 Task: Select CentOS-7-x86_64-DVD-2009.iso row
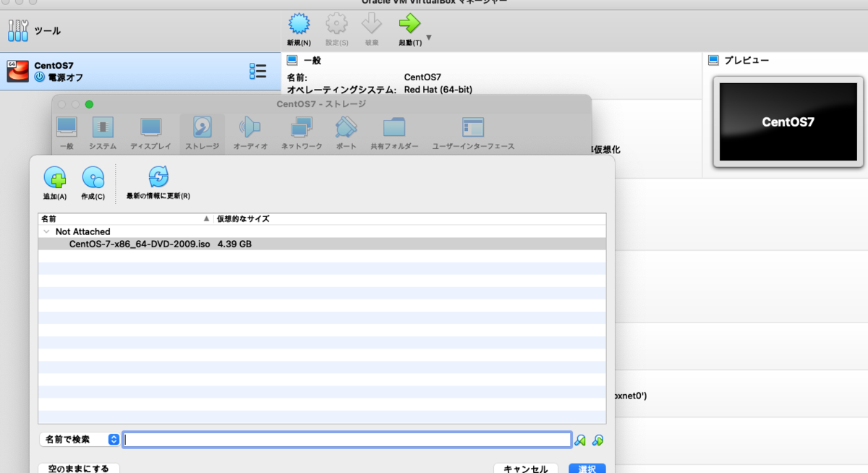coord(322,244)
